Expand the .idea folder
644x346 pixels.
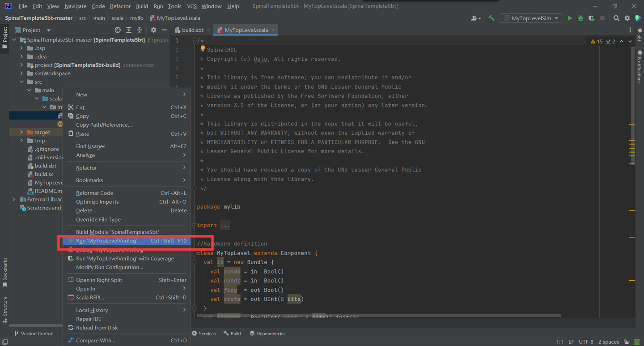click(x=22, y=56)
